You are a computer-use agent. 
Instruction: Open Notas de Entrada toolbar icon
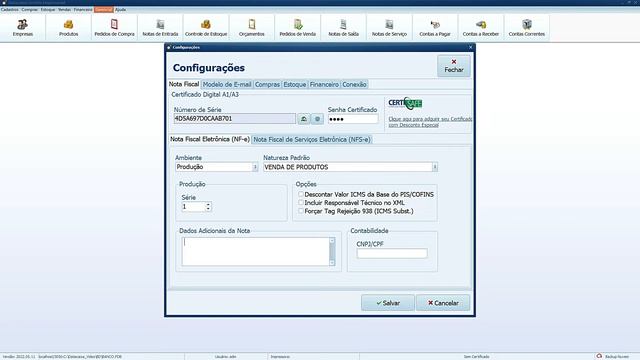click(160, 28)
